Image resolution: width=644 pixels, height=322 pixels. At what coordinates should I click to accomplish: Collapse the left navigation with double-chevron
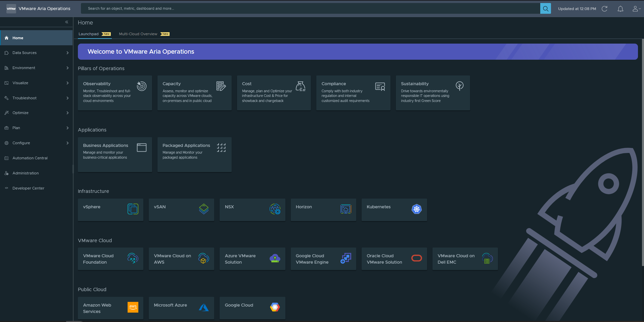tap(66, 22)
